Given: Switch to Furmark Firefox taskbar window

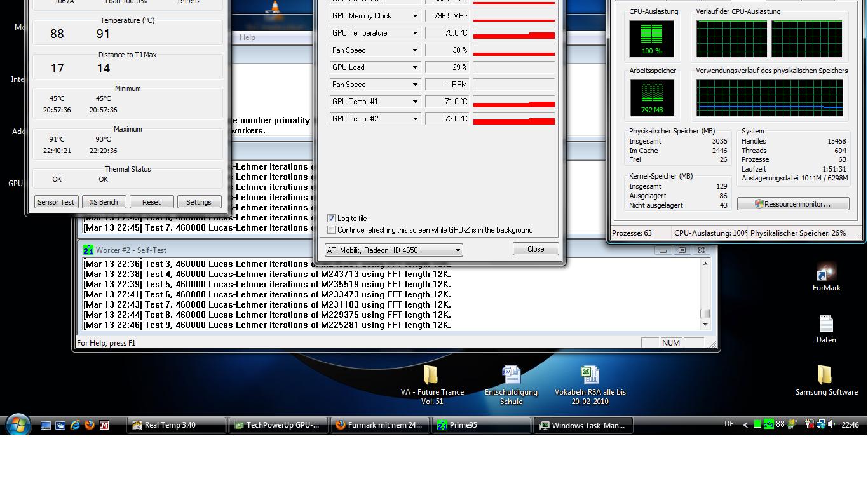Looking at the screenshot, I should (381, 425).
